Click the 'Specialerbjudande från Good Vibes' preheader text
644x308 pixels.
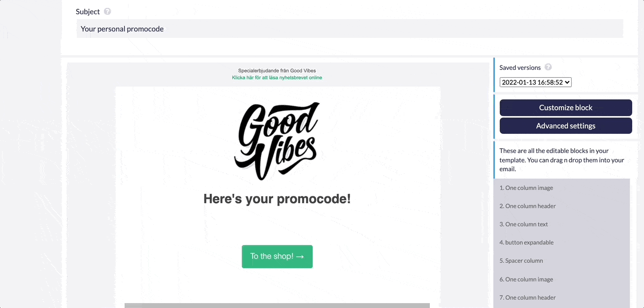[277, 71]
